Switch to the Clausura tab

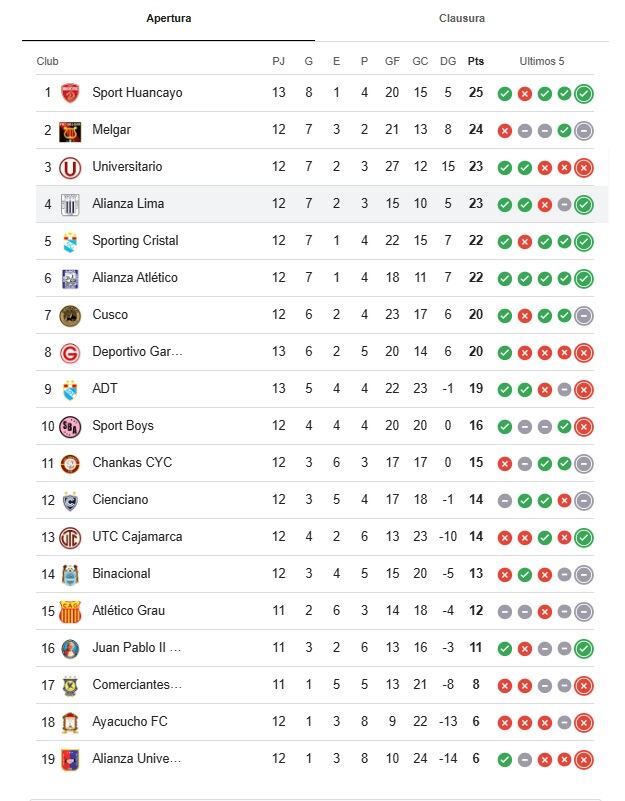460,17
